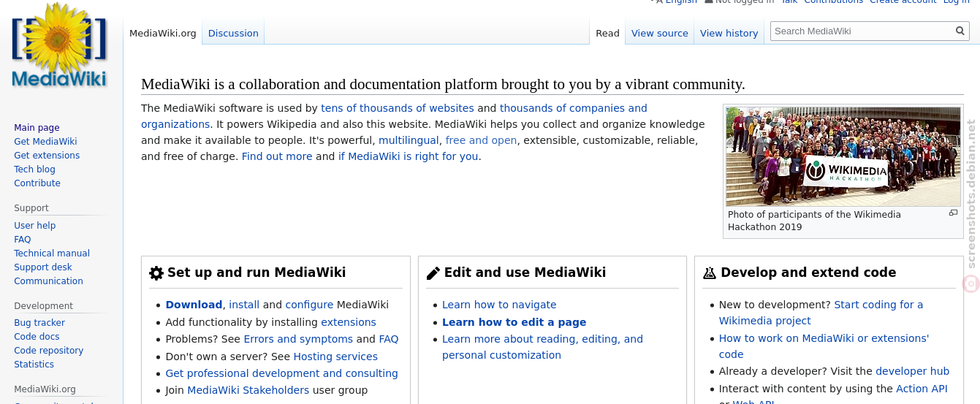Image resolution: width=980 pixels, height=404 pixels.
Task: Open the 'Action API' link
Action: pyautogui.click(x=922, y=389)
